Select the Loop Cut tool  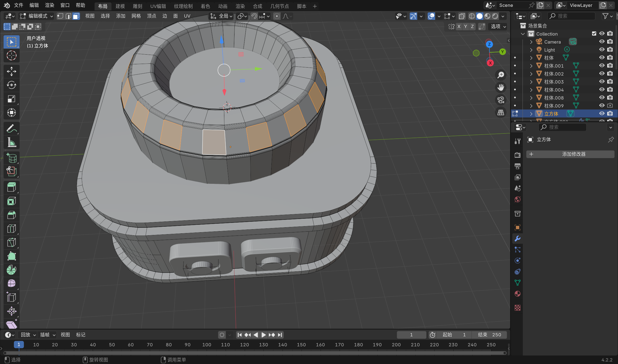pos(11,229)
